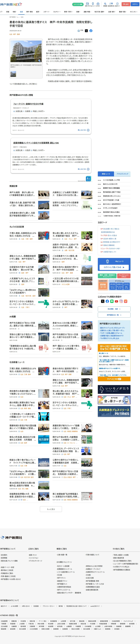Expand the カルチャー menu dropdown
The image size is (140, 644).
click(57, 12)
